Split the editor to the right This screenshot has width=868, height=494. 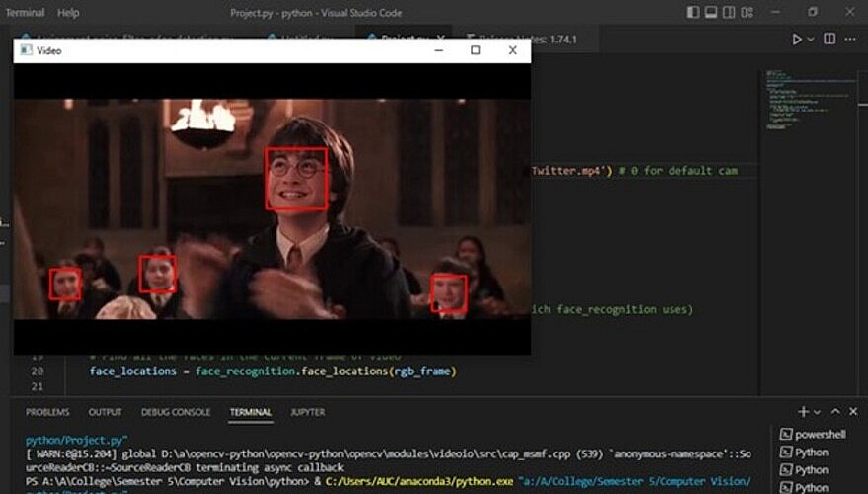(829, 39)
